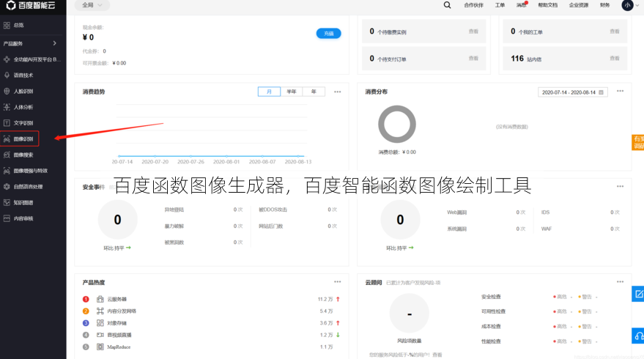Open 消费分布 more options ellipsis

(x=620, y=91)
